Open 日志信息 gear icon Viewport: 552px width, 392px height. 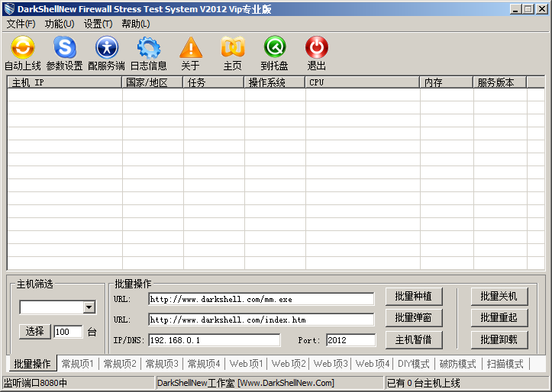coord(148,49)
